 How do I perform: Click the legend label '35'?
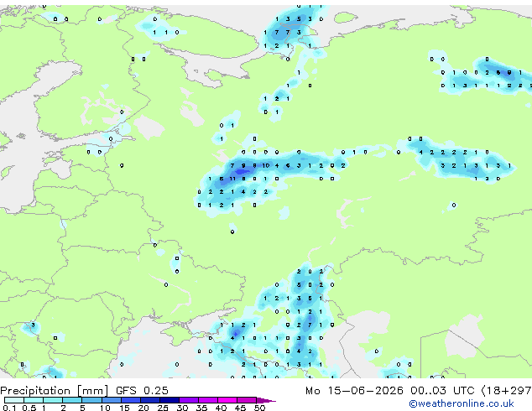click(x=201, y=408)
